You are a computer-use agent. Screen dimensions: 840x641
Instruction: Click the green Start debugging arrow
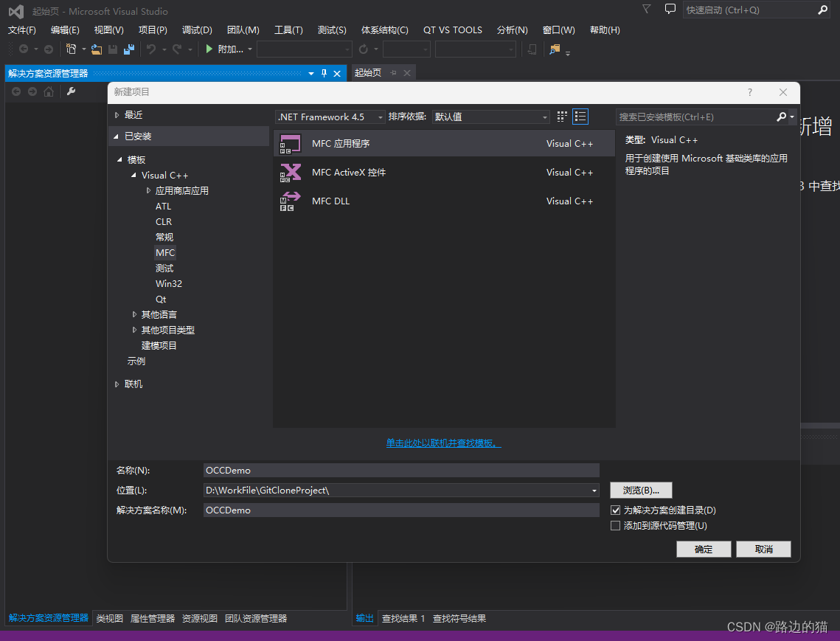[x=209, y=49]
